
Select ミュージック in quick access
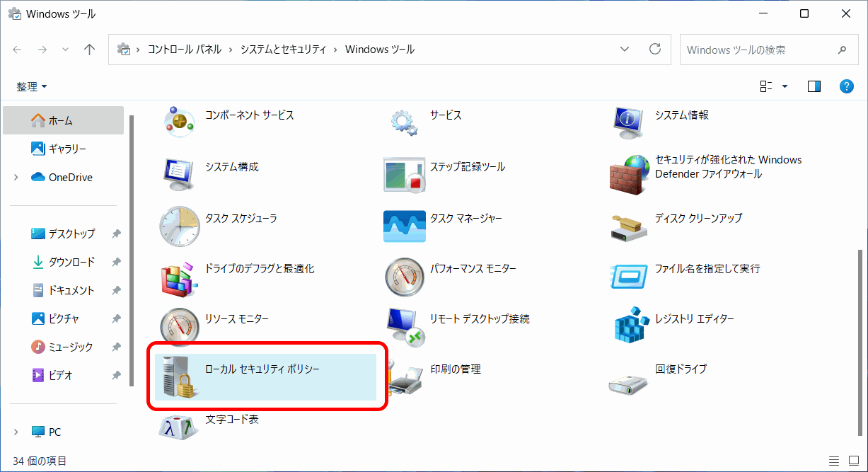[x=64, y=347]
